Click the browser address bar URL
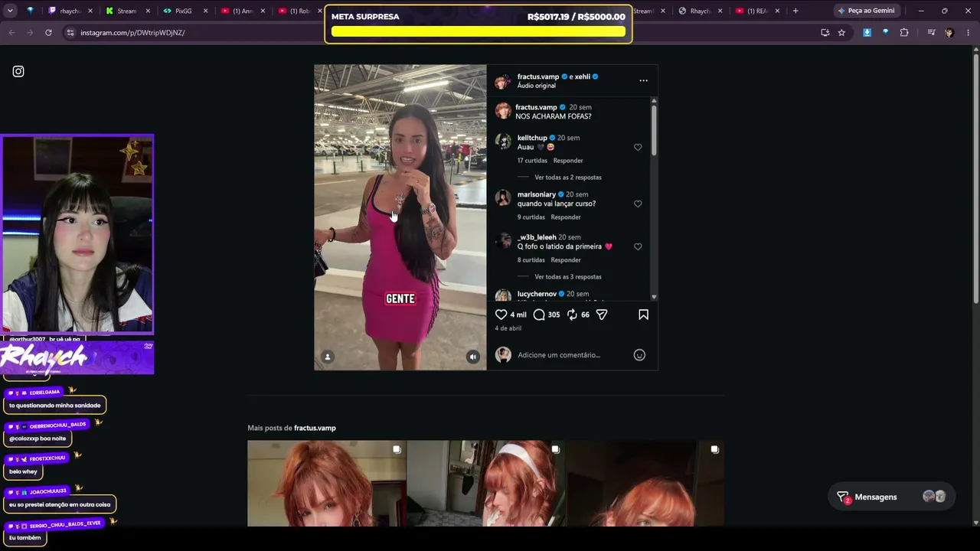This screenshot has height=551, width=980. (132, 33)
